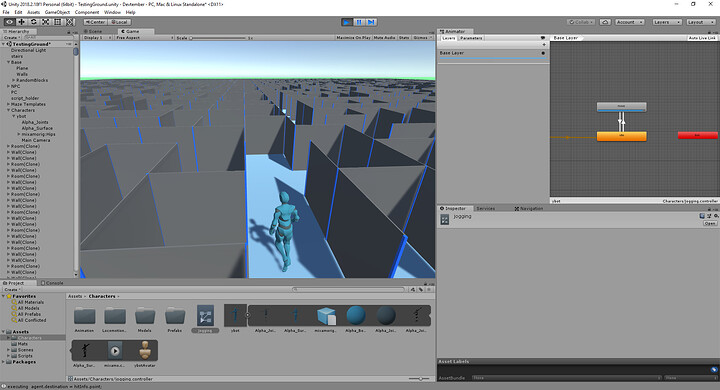The width and height of the screenshot is (720, 390).
Task: Switch to the Console tab
Action: coord(52,283)
